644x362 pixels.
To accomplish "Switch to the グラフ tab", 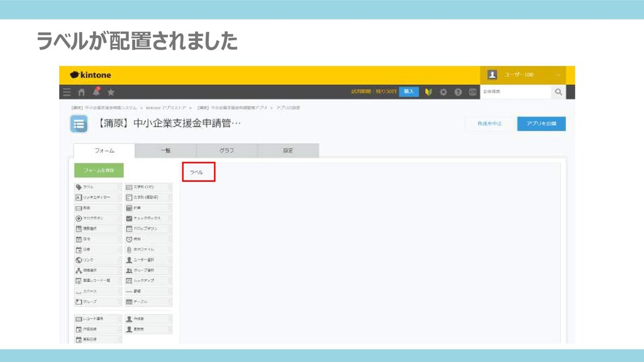I will pyautogui.click(x=226, y=151).
